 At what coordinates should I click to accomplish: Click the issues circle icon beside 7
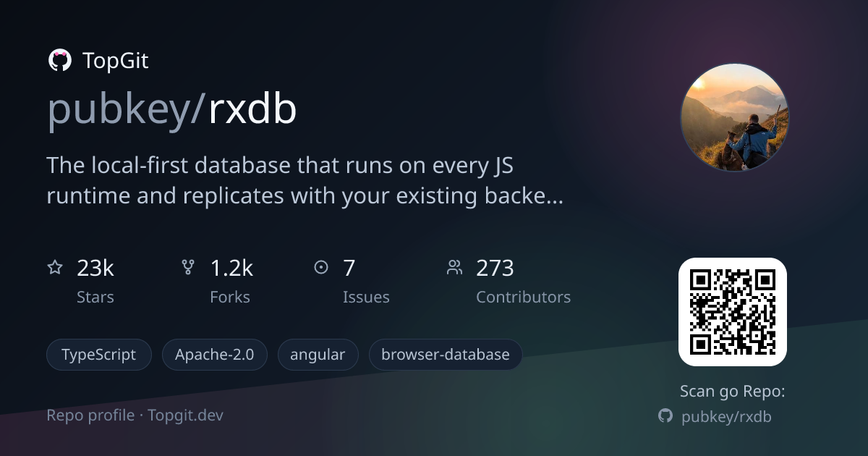pyautogui.click(x=321, y=268)
